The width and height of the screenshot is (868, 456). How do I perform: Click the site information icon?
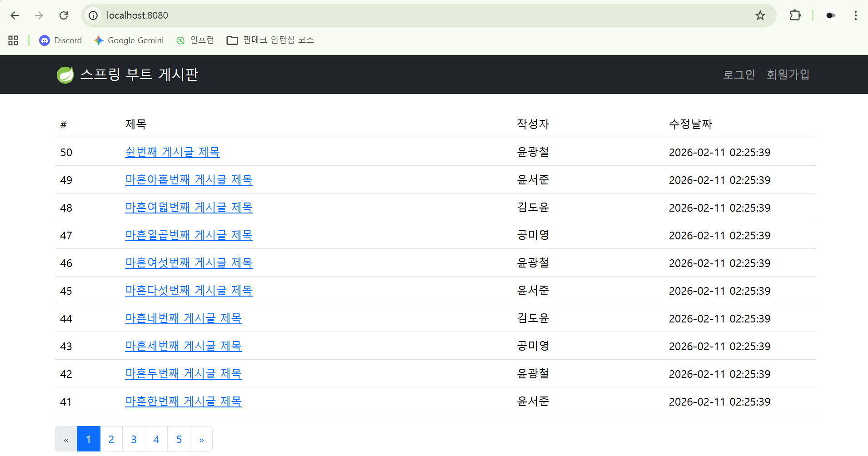click(93, 15)
